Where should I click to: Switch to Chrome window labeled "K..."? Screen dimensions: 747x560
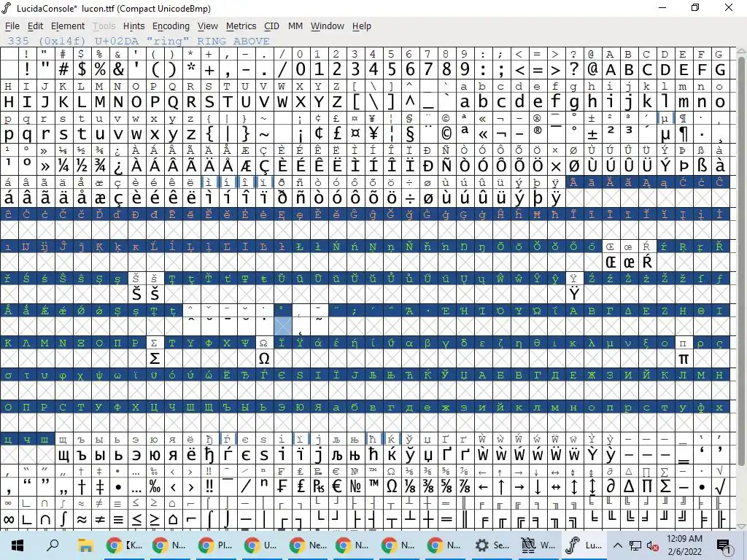pyautogui.click(x=124, y=545)
